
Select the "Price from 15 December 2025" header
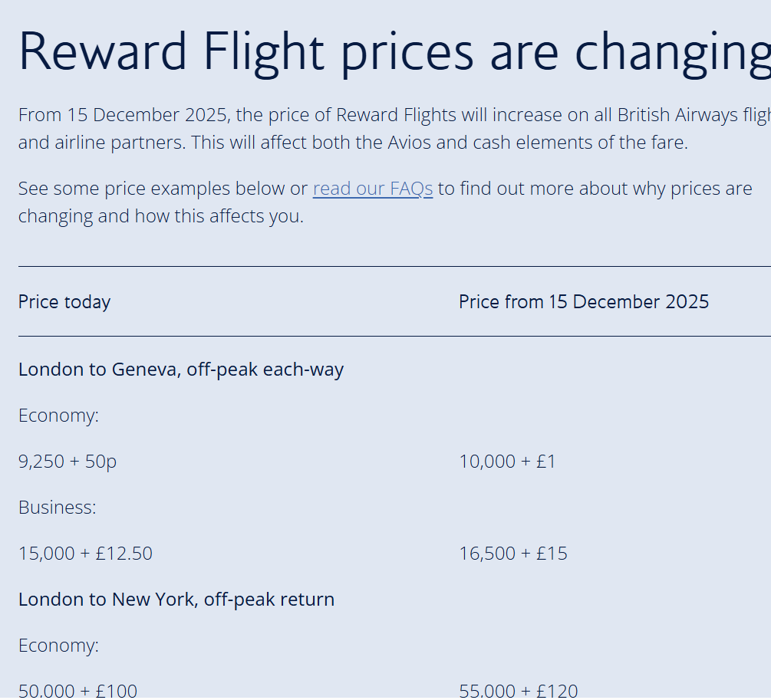click(583, 302)
